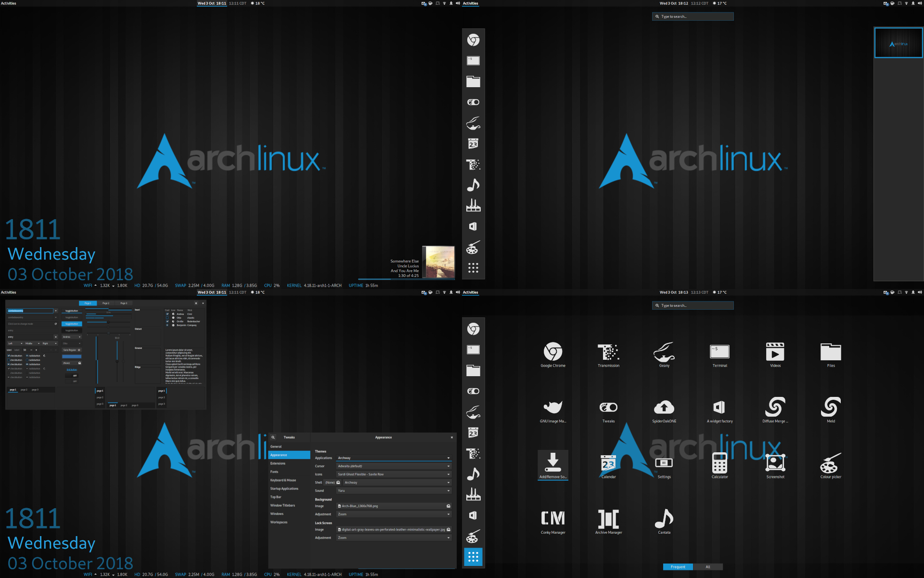This screenshot has height=578, width=924.
Task: Toggle the Cool checkbox in Orville row
Action: 167,321
